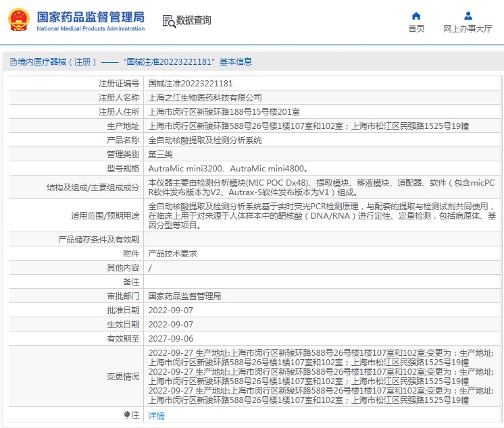
Task: Click the 产品技术要求 attachment text
Action: [172, 254]
